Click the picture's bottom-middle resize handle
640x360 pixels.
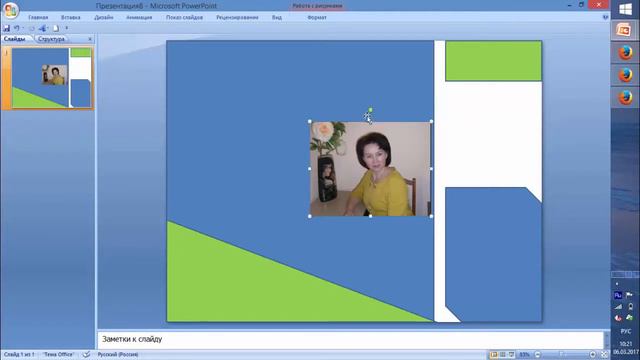point(370,216)
